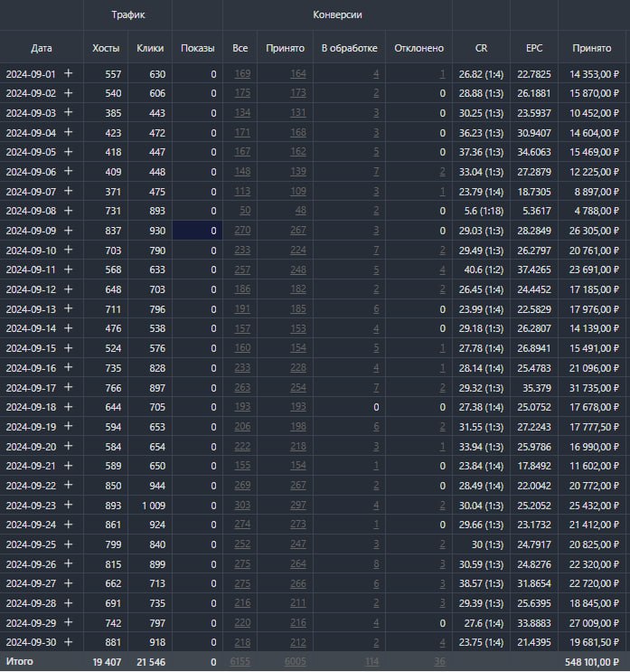Click plus icon beside 2024-09-24
The height and width of the screenshot is (672, 630).
68,525
